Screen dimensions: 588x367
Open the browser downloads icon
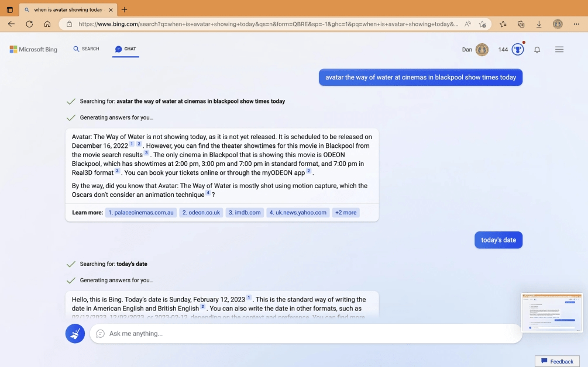539,24
